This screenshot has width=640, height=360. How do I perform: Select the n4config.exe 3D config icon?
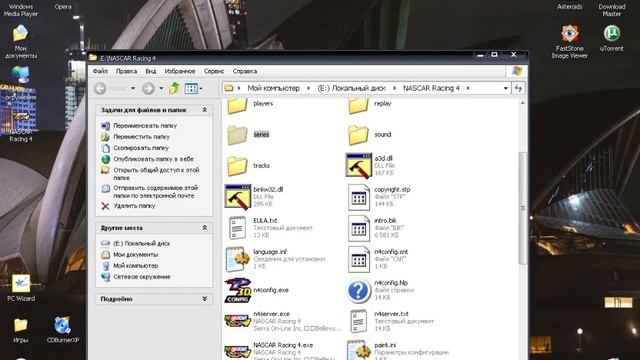(x=238, y=290)
